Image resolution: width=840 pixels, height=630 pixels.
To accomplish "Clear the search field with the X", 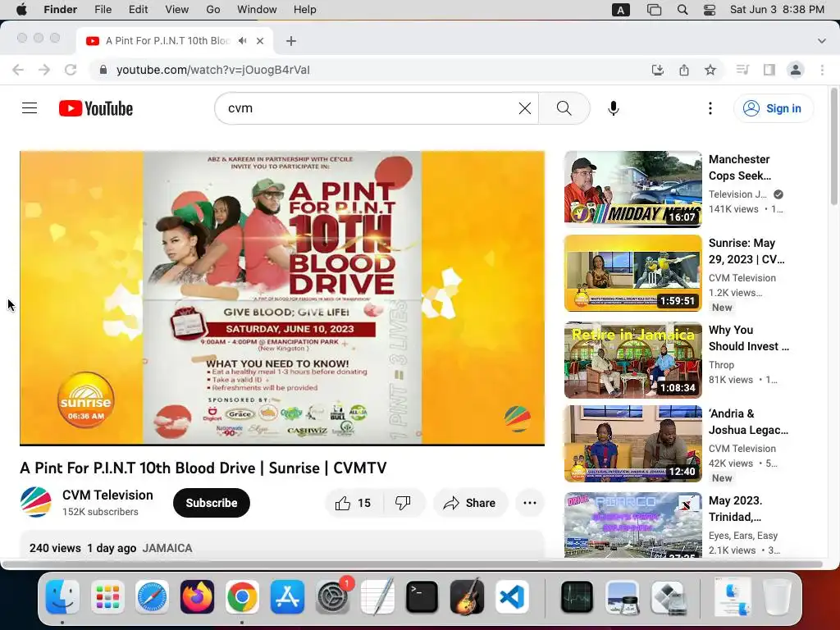I will [525, 108].
